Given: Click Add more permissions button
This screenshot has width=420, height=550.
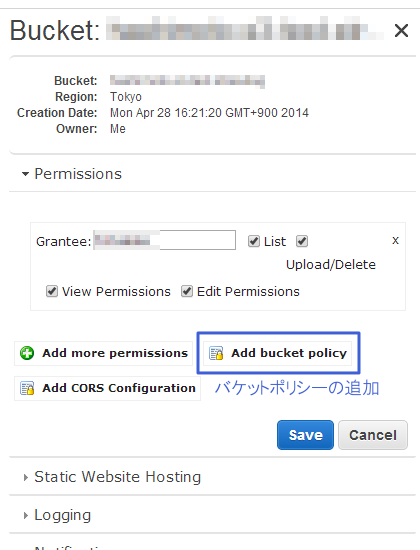Looking at the screenshot, I should coord(104,353).
